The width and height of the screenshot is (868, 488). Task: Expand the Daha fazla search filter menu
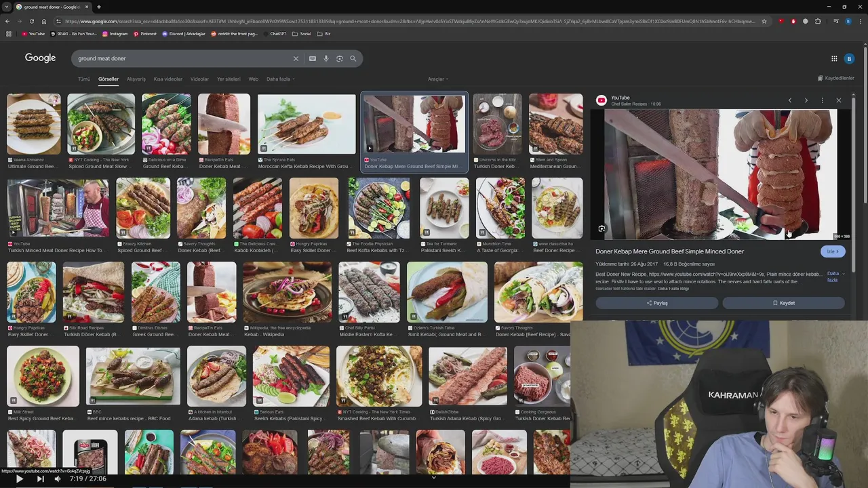coord(279,79)
